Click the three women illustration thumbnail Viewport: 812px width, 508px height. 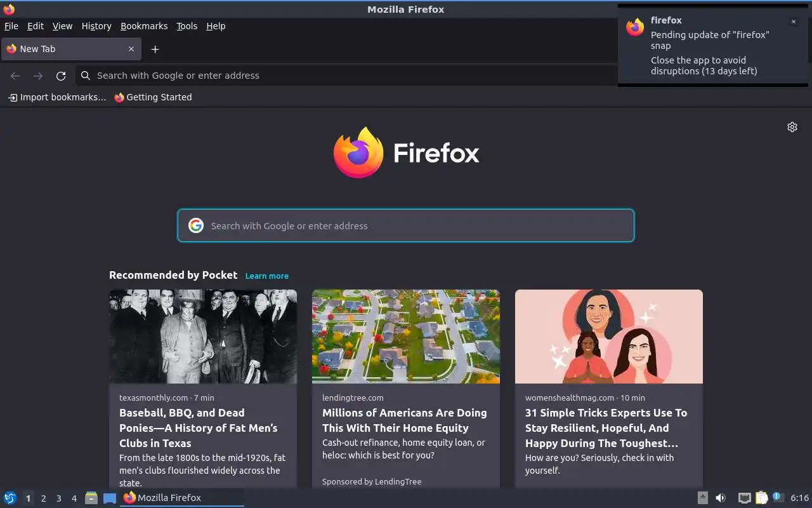pyautogui.click(x=609, y=337)
